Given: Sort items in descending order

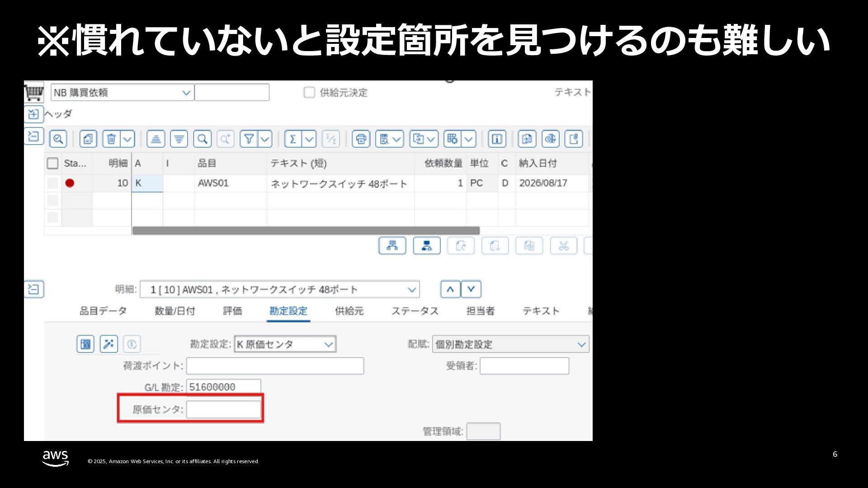Looking at the screenshot, I should tap(179, 139).
